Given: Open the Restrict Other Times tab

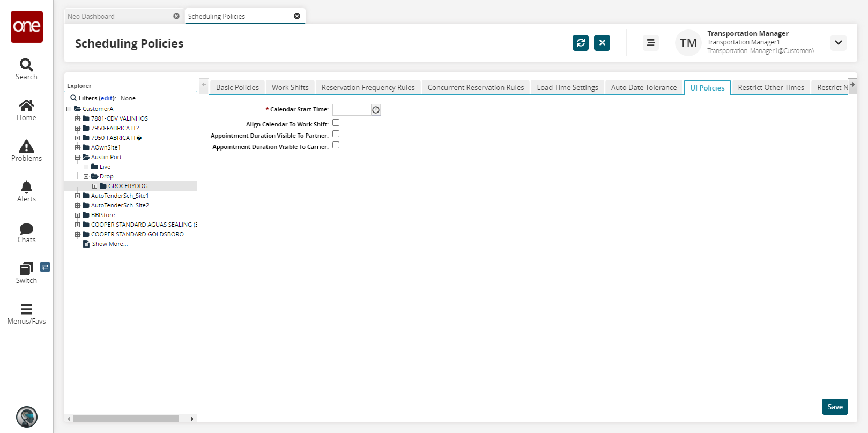Looking at the screenshot, I should click(x=771, y=87).
